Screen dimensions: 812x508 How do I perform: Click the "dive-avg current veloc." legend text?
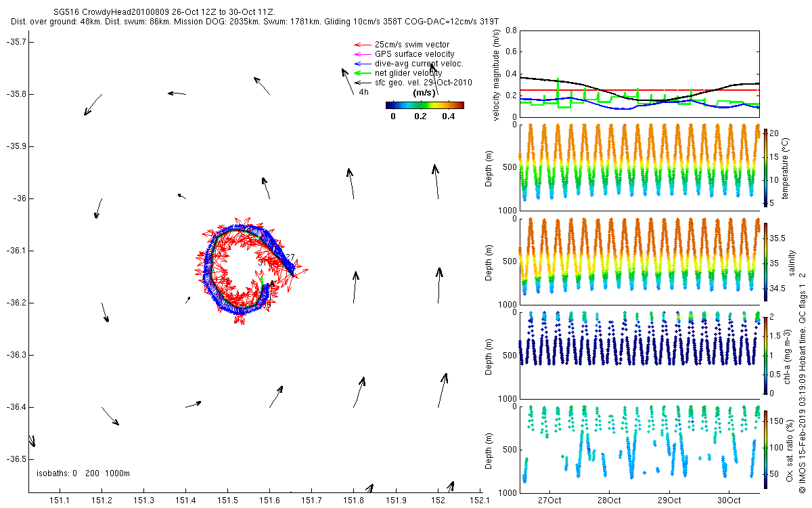pyautogui.click(x=419, y=64)
